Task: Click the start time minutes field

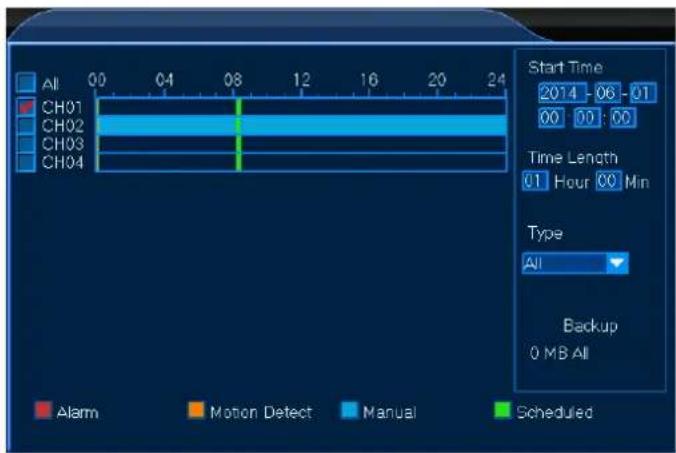Action: point(587,118)
